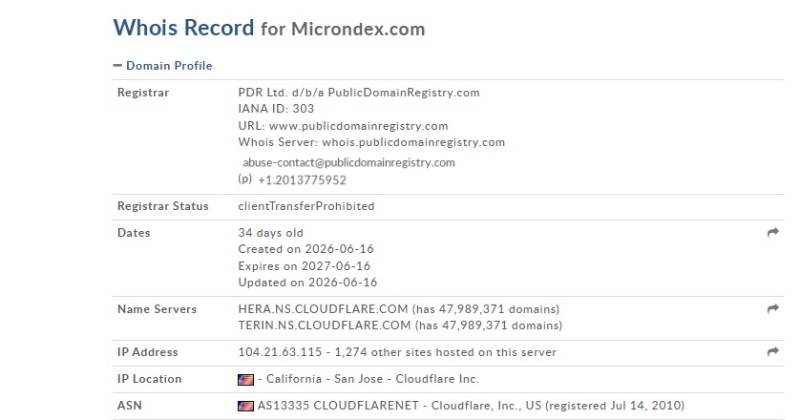Viewport: 800px width, 420px height.
Task: Click the minus icon before Domain Profile
Action: click(117, 65)
